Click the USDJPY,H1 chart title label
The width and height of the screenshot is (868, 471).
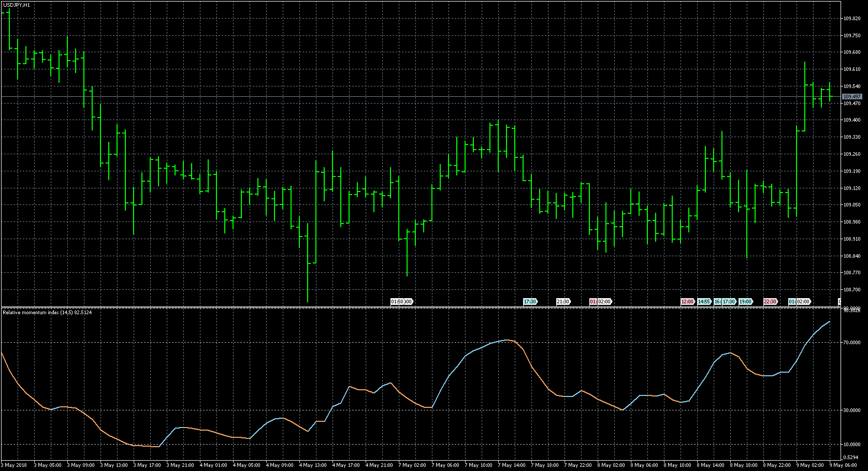click(17, 5)
